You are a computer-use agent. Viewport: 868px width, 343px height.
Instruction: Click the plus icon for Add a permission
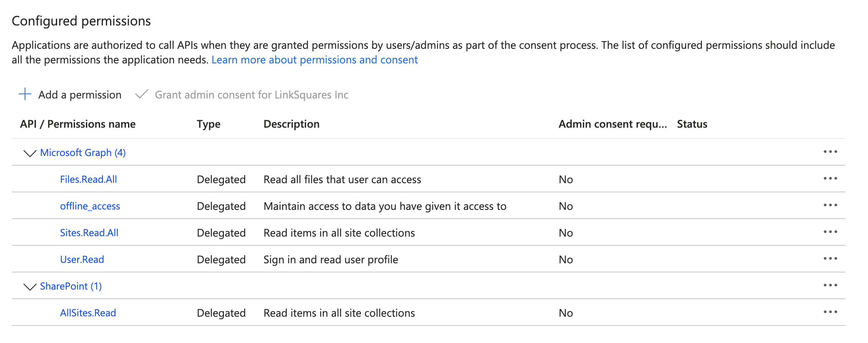pos(25,94)
